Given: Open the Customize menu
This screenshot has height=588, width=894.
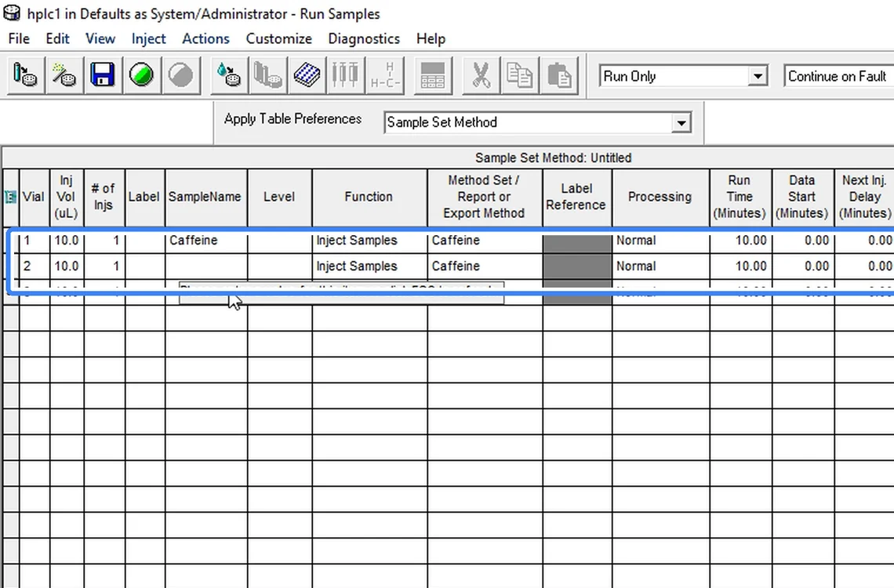Looking at the screenshot, I should pos(279,38).
